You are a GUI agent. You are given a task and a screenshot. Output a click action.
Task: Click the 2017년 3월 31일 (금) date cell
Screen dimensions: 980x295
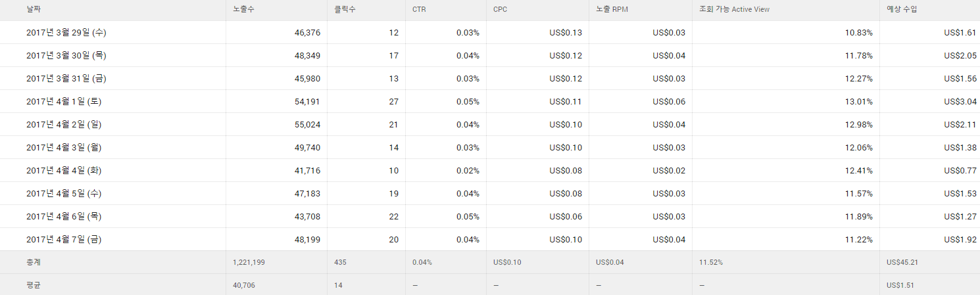click(x=66, y=79)
